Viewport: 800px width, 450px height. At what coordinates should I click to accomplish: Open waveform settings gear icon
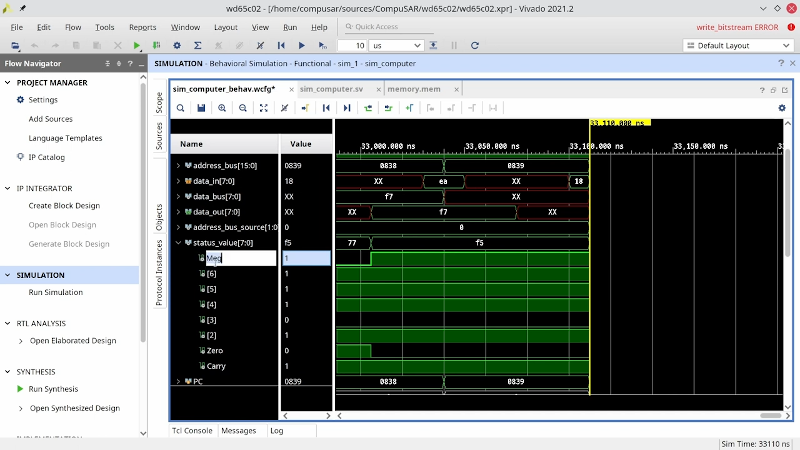(782, 108)
